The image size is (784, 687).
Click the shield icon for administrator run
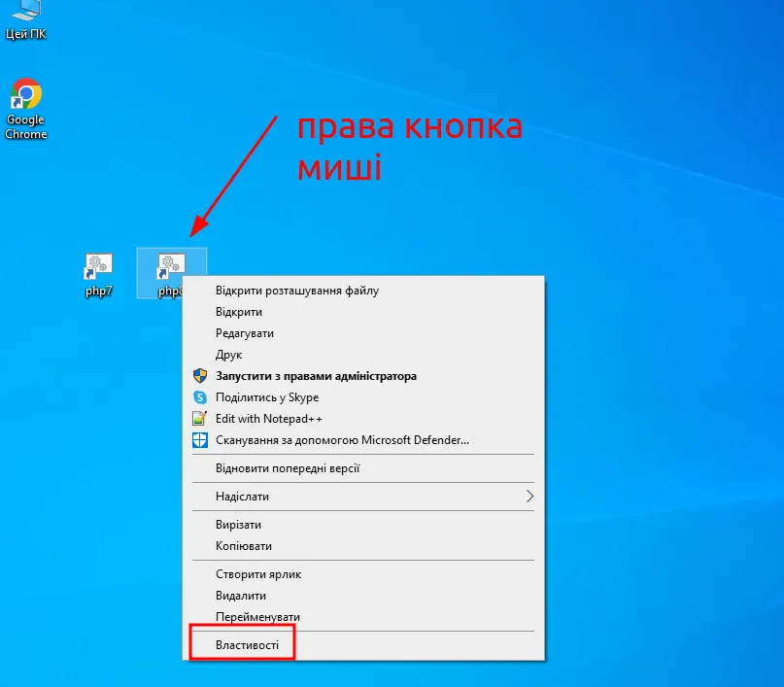point(200,376)
